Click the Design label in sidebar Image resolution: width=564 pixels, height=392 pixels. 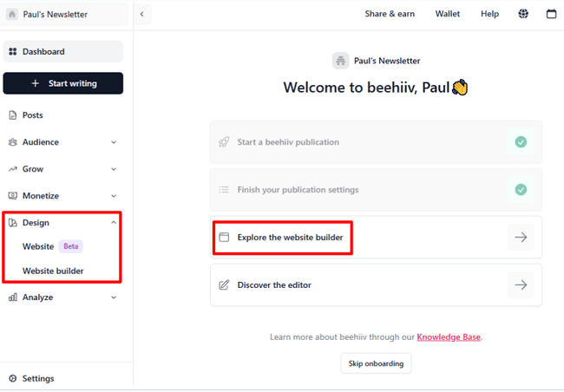pos(36,223)
